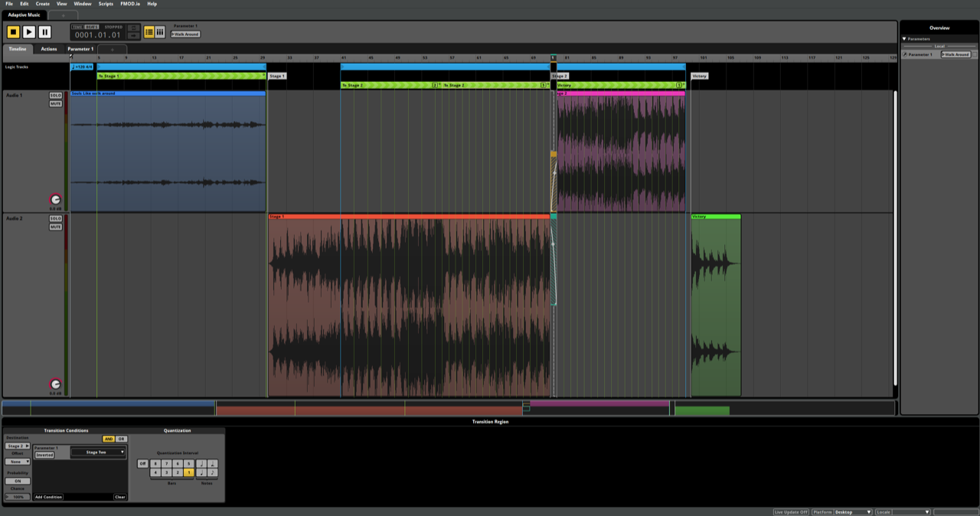Open the Stage Two condition dropdown

coord(97,452)
